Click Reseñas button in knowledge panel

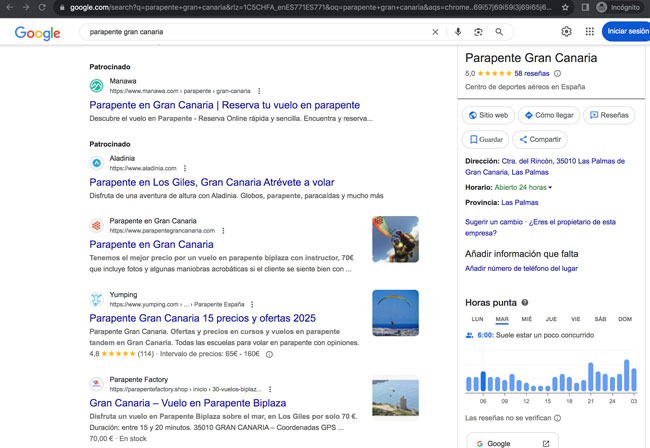click(609, 115)
